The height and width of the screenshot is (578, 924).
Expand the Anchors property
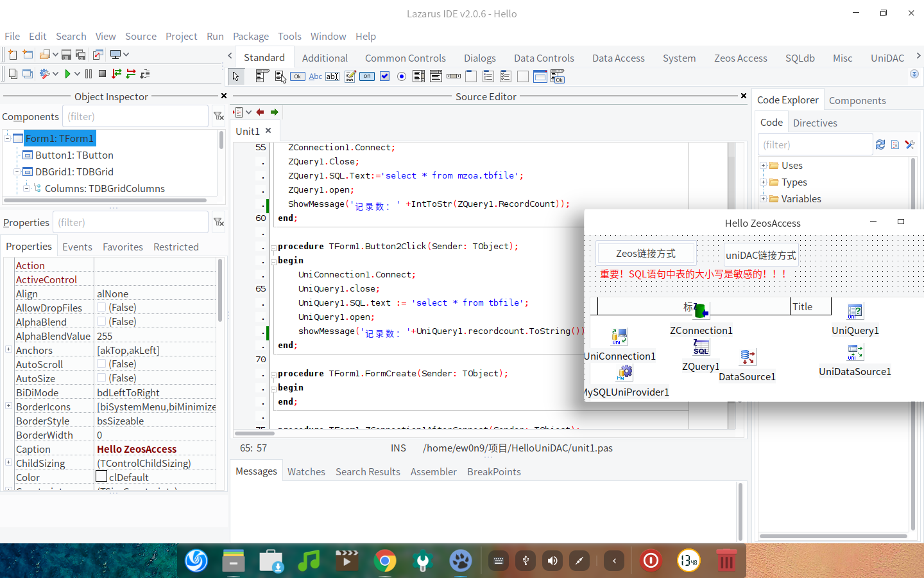pos(8,349)
